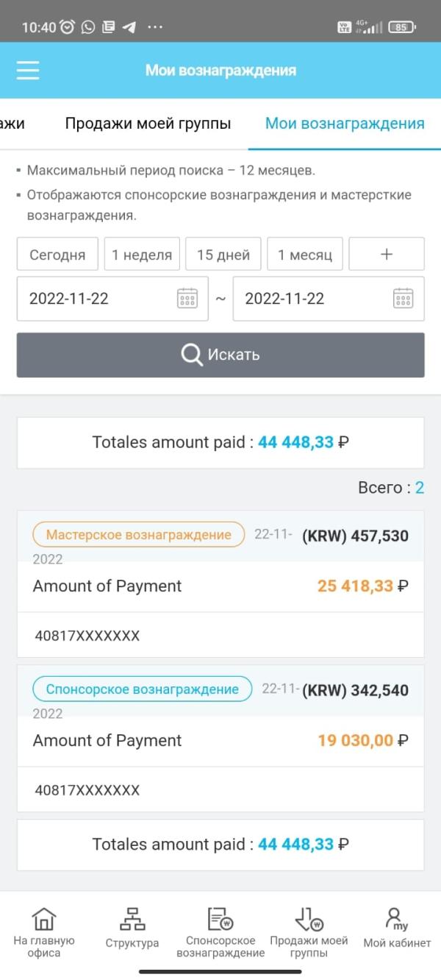Choose the 1 неделя period filter
This screenshot has width=441, height=980.
[142, 255]
